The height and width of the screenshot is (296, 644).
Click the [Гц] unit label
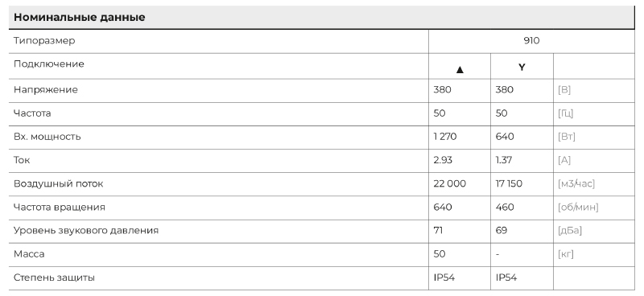tap(566, 113)
